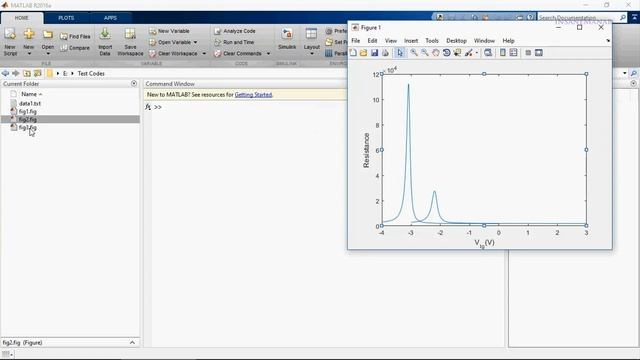
Task: Open the Find Files tool
Action: click(x=75, y=36)
